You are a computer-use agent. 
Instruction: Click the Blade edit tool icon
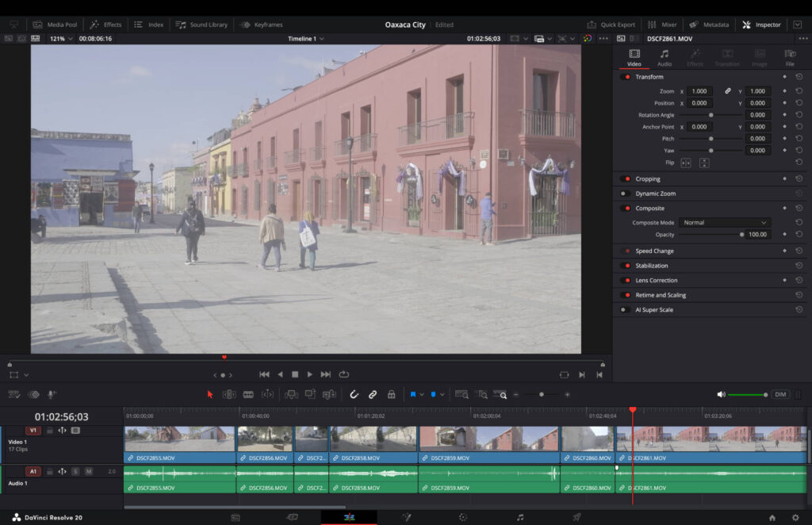pyautogui.click(x=248, y=394)
